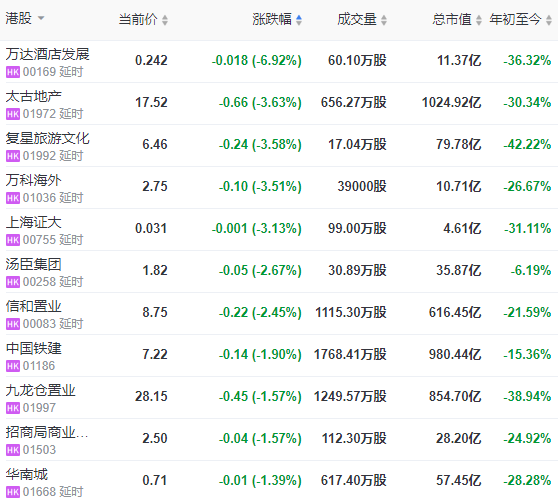Click change -0.05 (-2.67%)
Viewport: 558px width, 502px height.
point(260,270)
